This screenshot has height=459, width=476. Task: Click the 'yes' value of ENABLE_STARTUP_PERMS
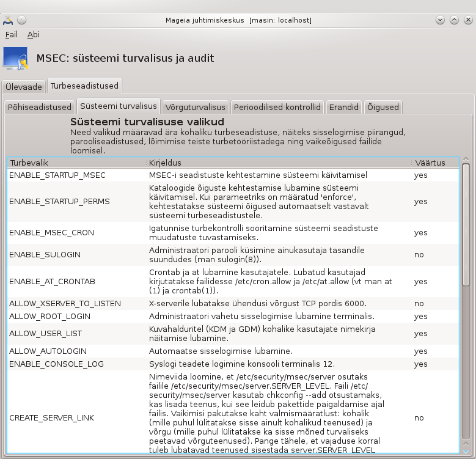pyautogui.click(x=420, y=202)
